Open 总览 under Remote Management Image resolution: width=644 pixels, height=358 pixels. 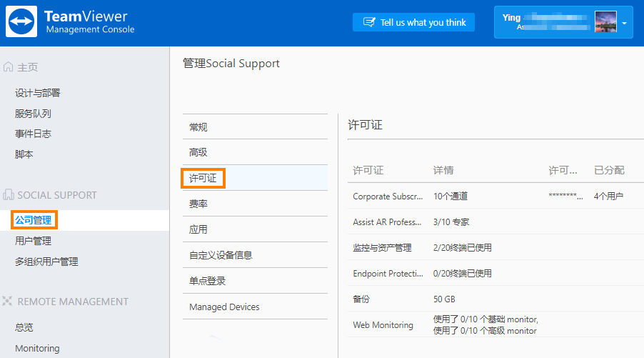point(24,327)
